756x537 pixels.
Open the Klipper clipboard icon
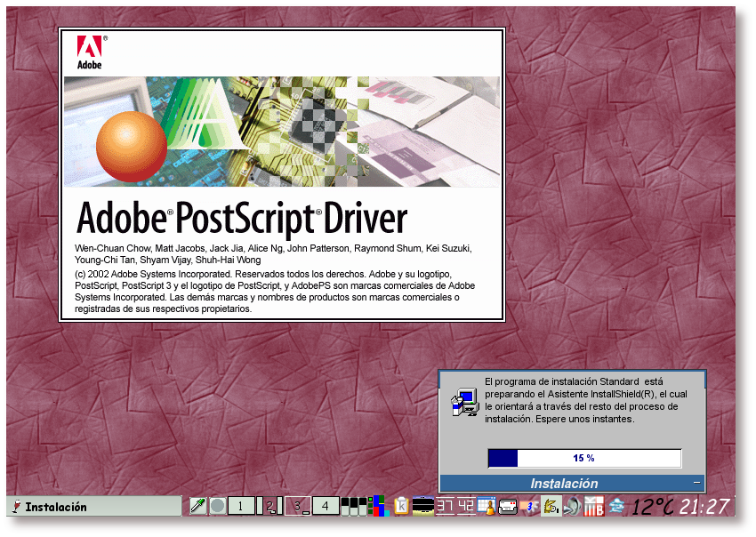401,506
